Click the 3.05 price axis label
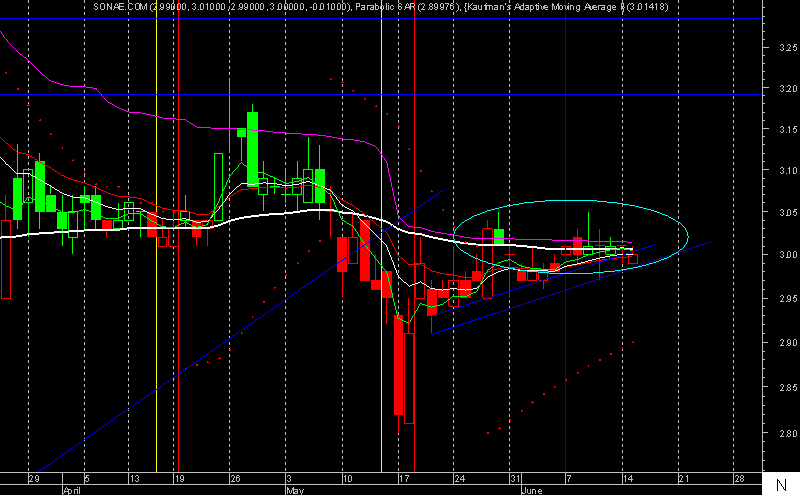 [x=788, y=212]
